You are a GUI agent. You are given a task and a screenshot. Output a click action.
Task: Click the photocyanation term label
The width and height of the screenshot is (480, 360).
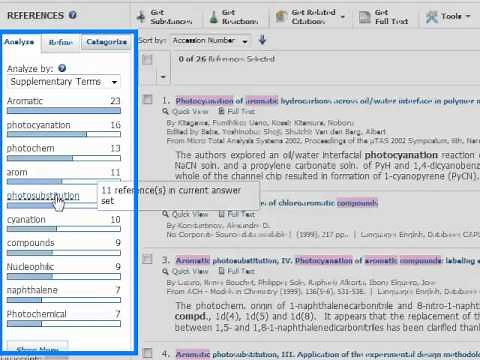click(x=39, y=125)
